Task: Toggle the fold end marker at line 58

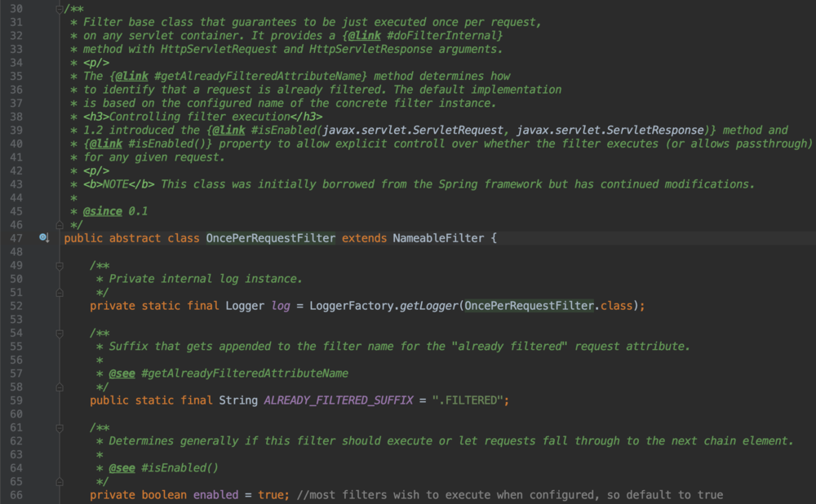Action: click(x=60, y=387)
